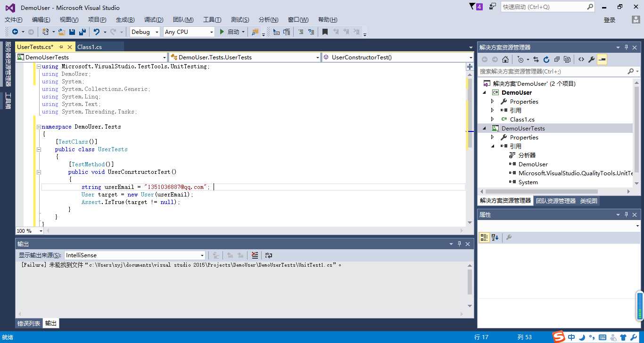Toggle auto-hide pin of Solution Explorer
644x343 pixels.
click(x=627, y=47)
